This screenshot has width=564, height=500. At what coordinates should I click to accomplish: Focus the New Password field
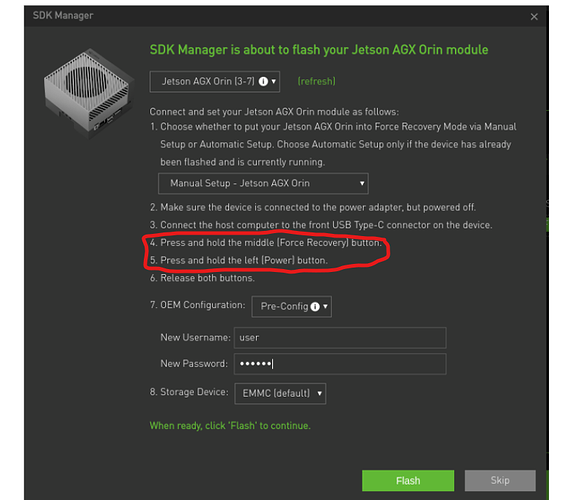coord(340,364)
